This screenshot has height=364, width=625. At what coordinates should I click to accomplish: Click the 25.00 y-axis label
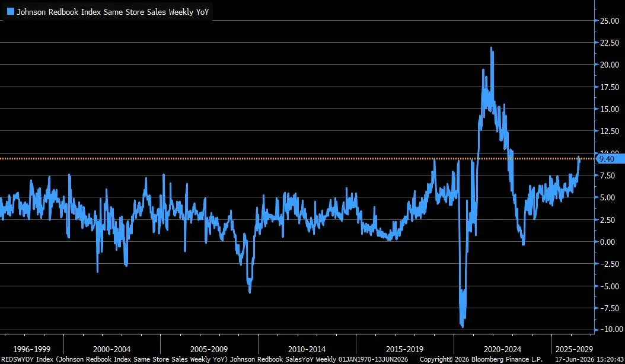point(610,21)
